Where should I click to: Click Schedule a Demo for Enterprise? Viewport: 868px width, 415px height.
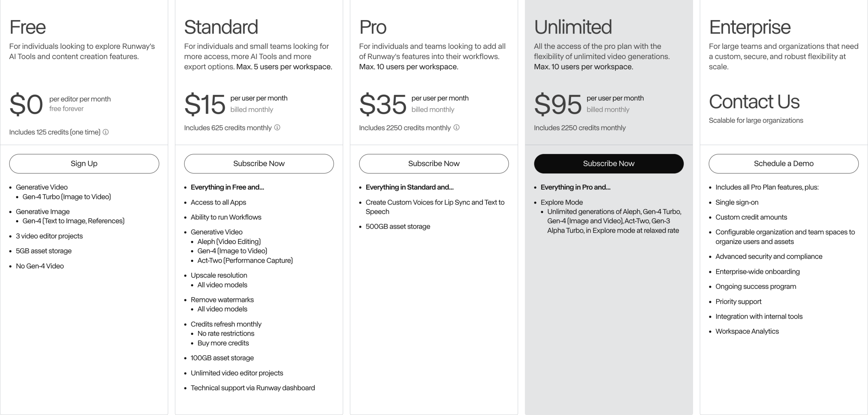784,164
